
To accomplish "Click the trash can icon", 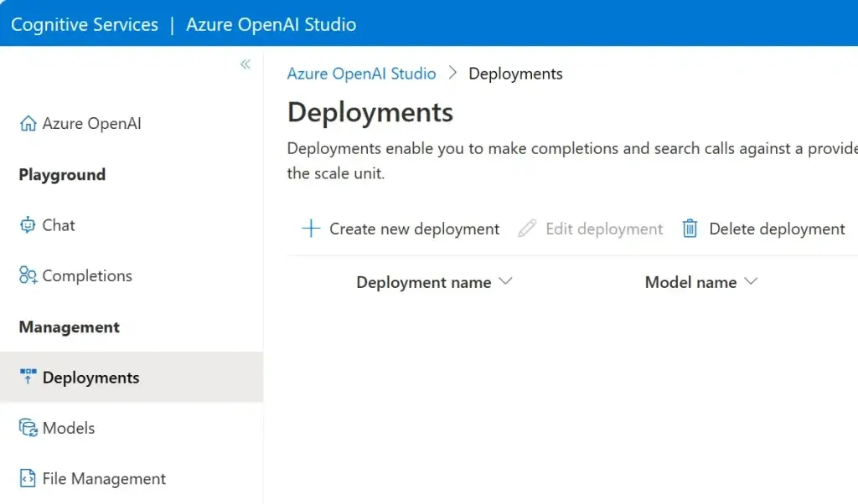I will point(690,229).
